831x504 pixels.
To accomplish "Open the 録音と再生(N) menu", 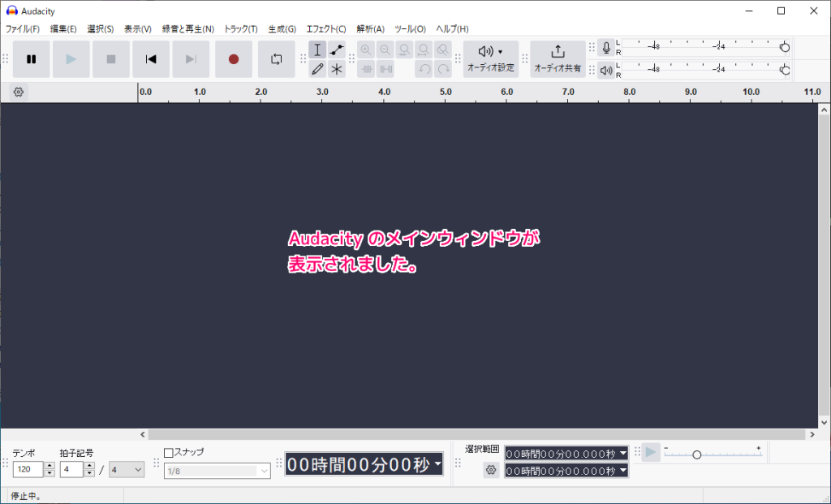I will [188, 29].
